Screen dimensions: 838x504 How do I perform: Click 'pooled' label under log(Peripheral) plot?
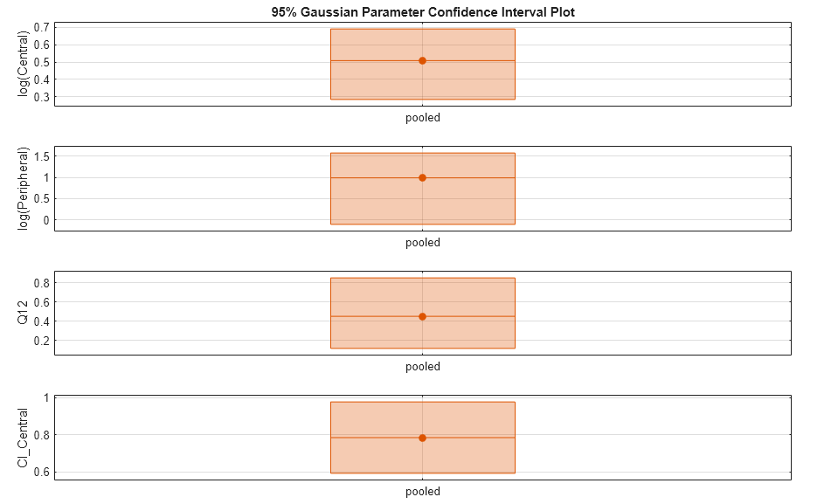[423, 243]
